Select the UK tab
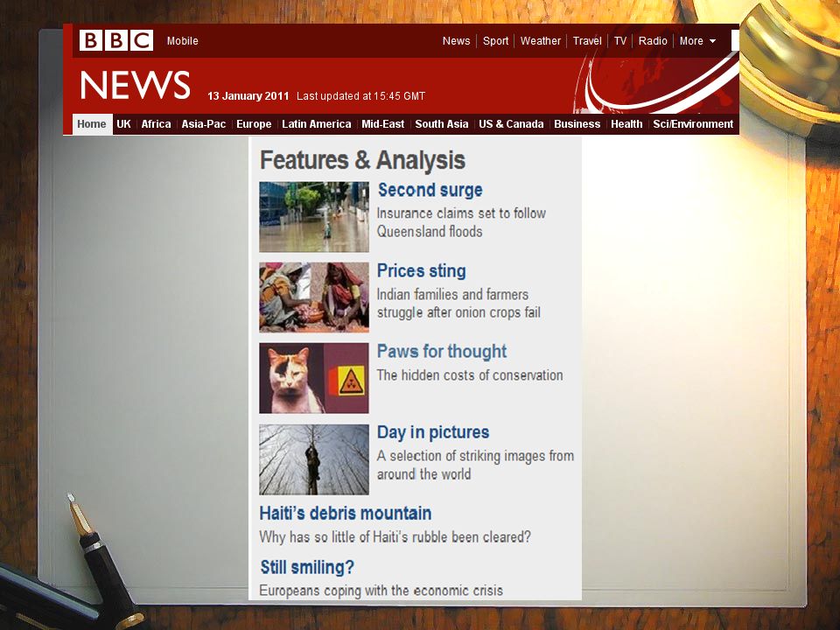This screenshot has width=840, height=630. 123,123
